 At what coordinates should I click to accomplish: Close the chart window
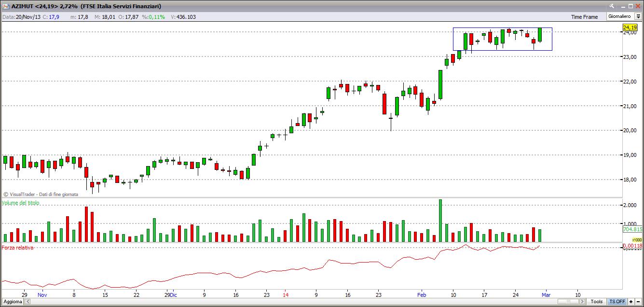[x=638, y=6]
